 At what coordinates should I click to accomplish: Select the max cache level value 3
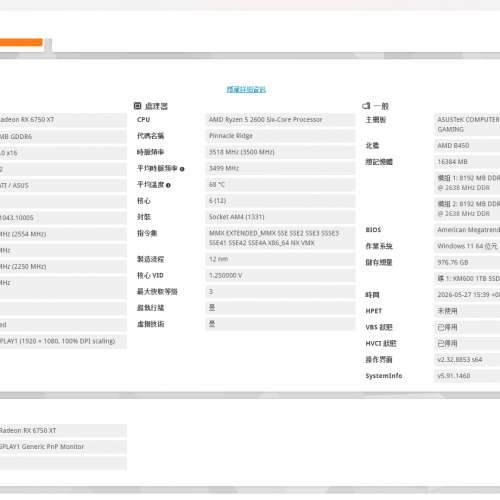coord(280,292)
